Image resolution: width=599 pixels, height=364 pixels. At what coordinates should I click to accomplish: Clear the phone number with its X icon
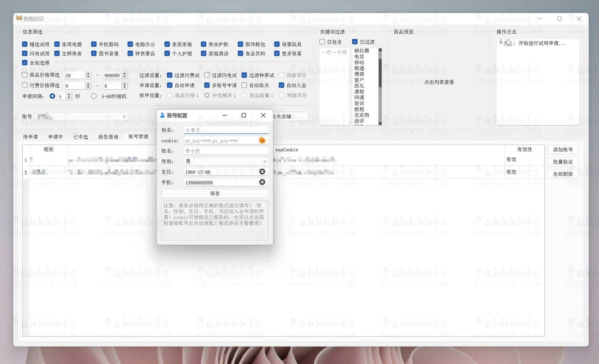(x=262, y=182)
